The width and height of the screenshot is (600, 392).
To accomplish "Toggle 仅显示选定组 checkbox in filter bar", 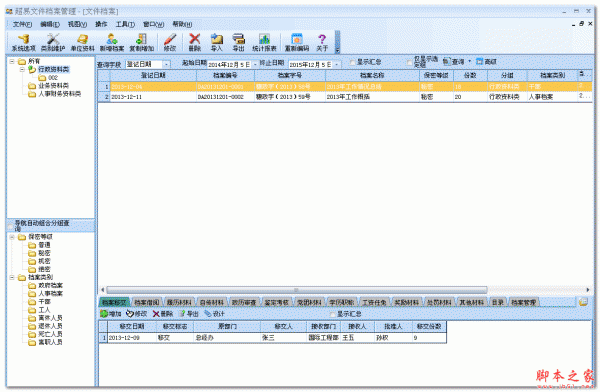I will pyautogui.click(x=409, y=62).
